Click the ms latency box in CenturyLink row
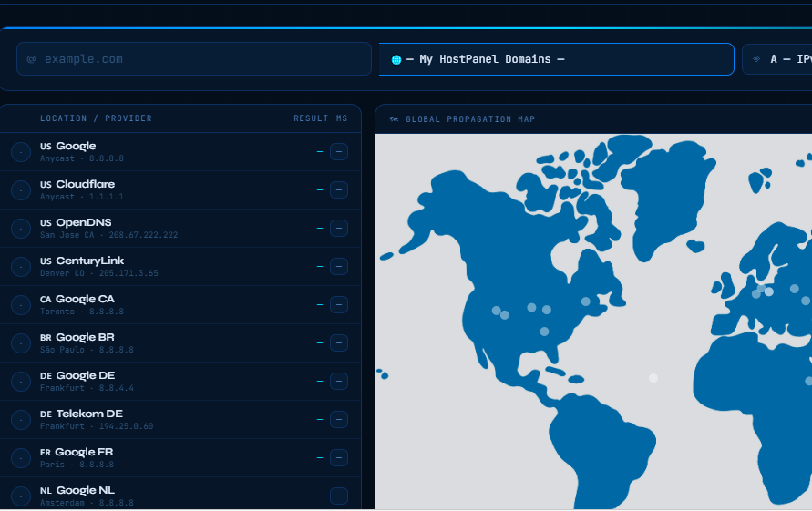Viewport: 812px width, 511px height. pyautogui.click(x=339, y=267)
